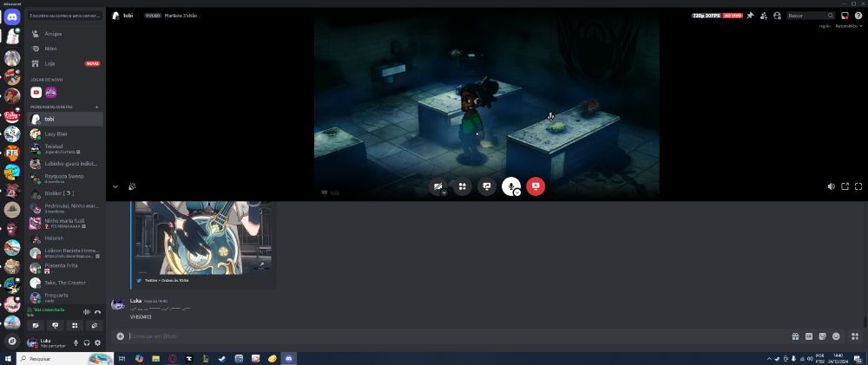Open Loja shop page
Image resolution: width=868 pixels, height=365 pixels.
pos(65,63)
